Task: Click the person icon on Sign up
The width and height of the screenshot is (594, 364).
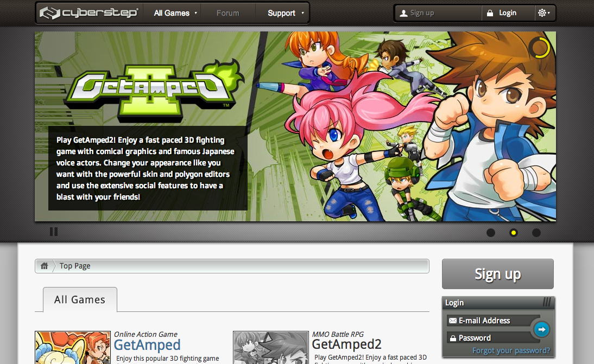Action: pos(403,12)
